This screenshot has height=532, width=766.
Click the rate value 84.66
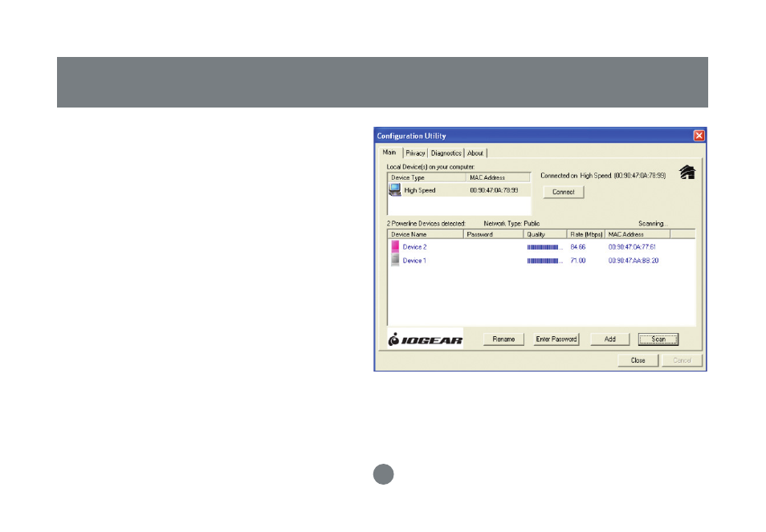[x=578, y=247]
